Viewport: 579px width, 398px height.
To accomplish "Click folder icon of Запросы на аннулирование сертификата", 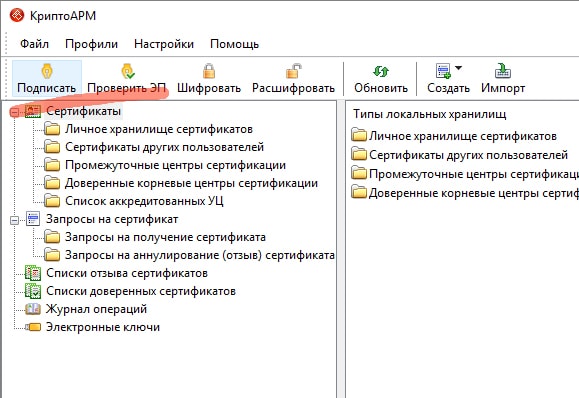I will coord(52,255).
